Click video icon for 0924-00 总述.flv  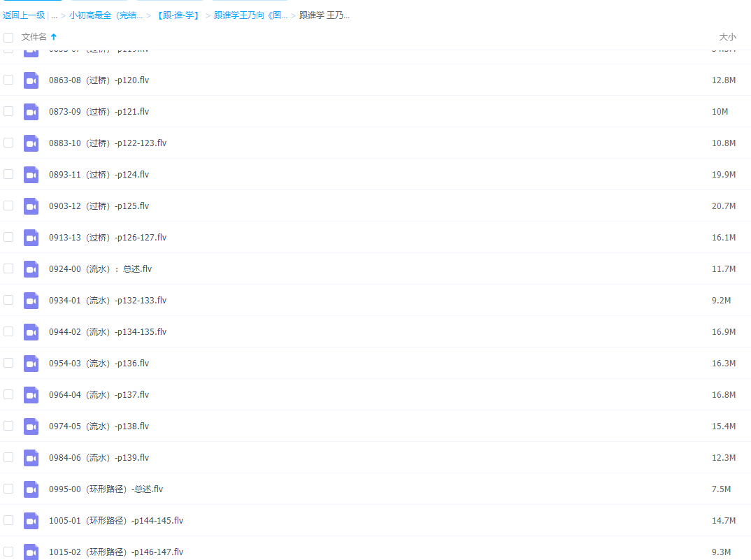click(31, 269)
